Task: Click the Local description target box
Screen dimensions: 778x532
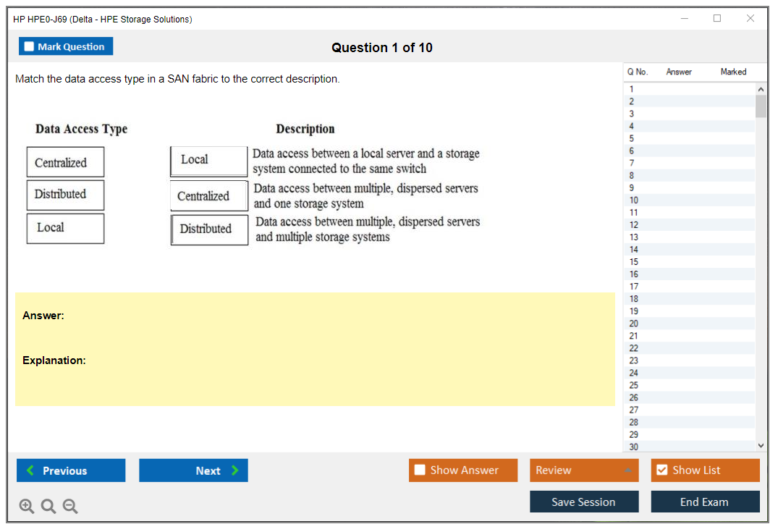Action: tap(208, 161)
